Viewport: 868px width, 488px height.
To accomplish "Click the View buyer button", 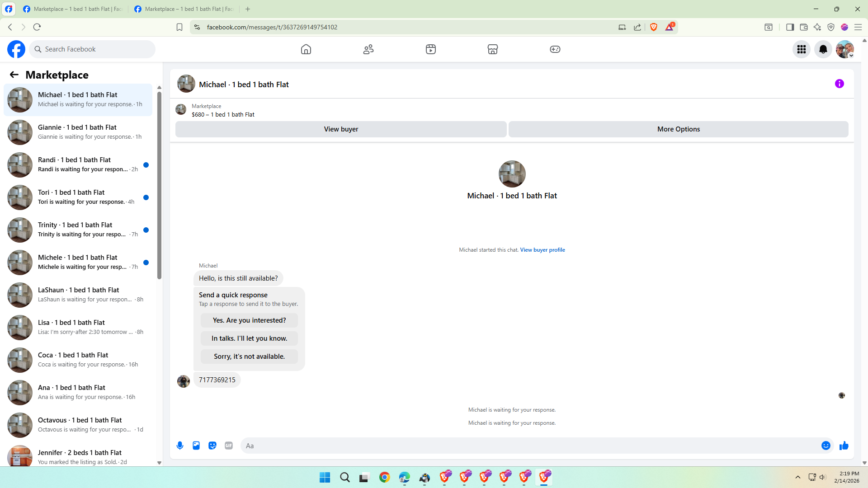I will (x=341, y=129).
